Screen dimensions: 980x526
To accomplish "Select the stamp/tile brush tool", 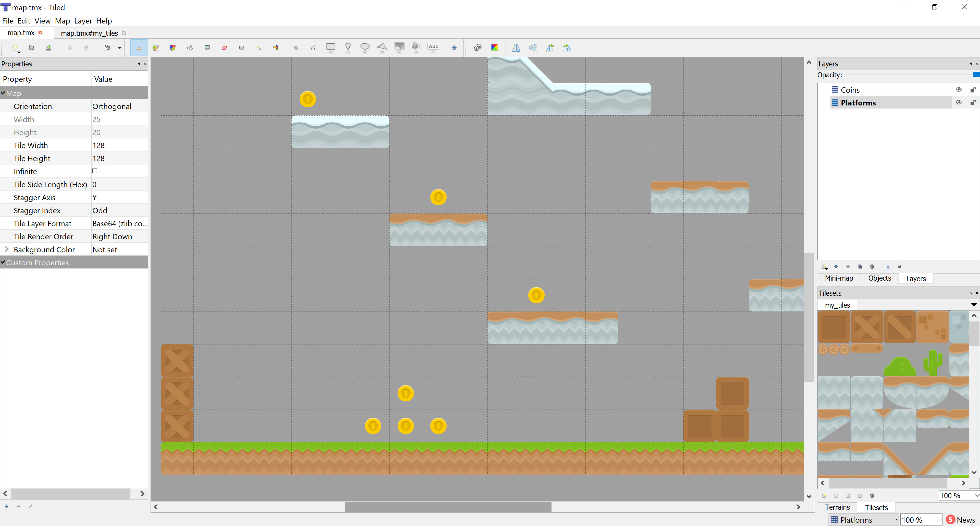I will point(139,47).
